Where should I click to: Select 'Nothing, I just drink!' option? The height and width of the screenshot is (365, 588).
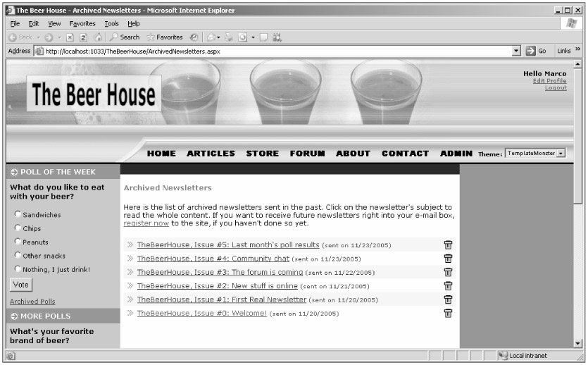coord(18,269)
